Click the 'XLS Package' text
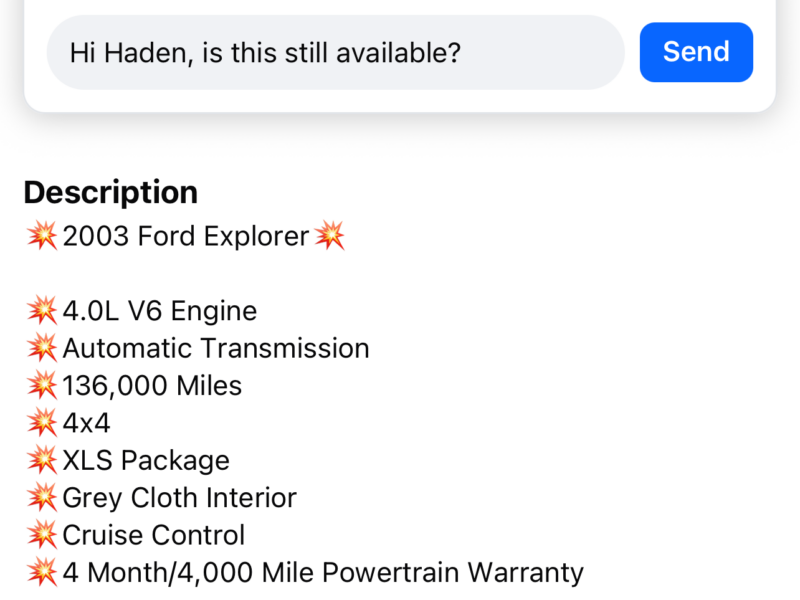This screenshot has height=600, width=800. point(146,461)
